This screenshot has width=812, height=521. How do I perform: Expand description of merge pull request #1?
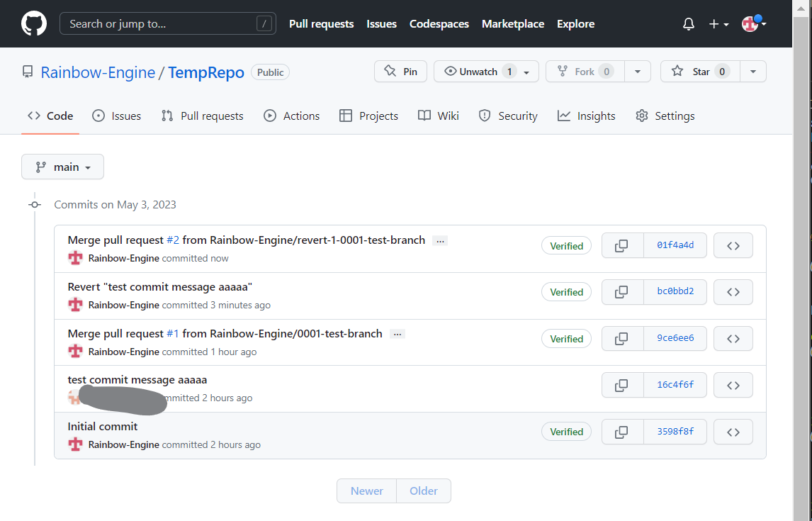point(397,334)
